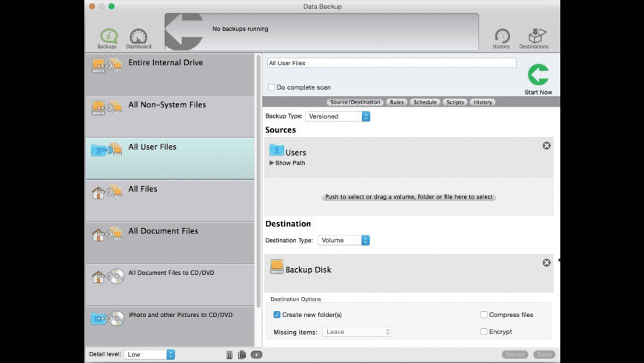644x363 pixels.
Task: Click the Users source label
Action: tap(295, 153)
